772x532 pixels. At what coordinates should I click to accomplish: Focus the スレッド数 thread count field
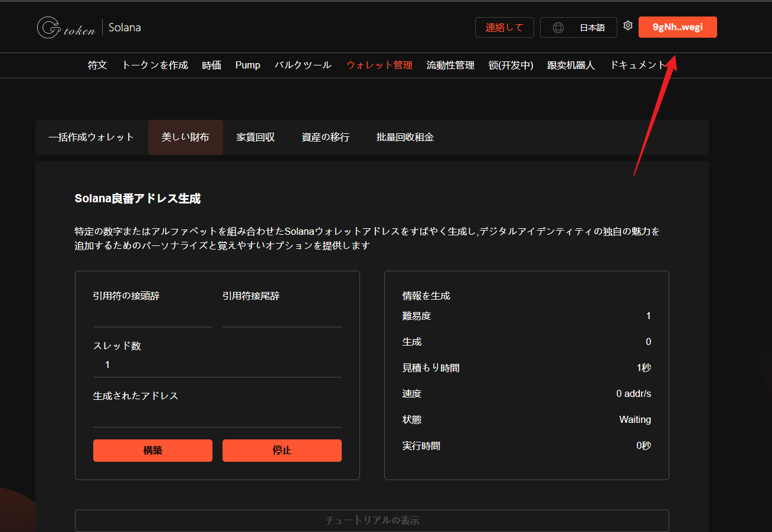[217, 365]
